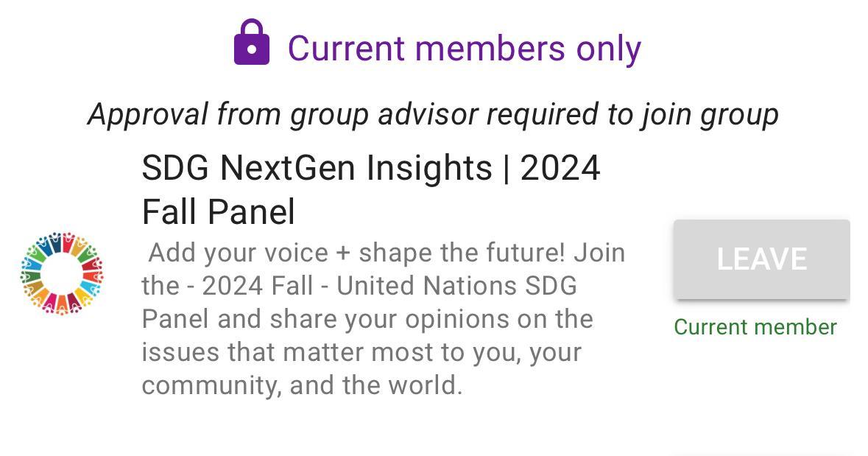Click the white center of the SDG logo
868x456 pixels.
(62, 273)
